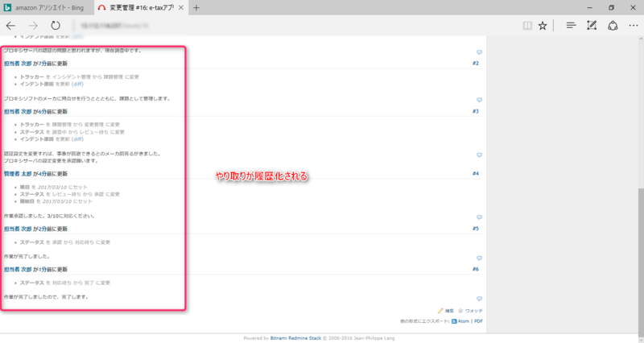Viewport: 644px width, 343px height.
Task: Restore down the browser window
Action: 611,7
